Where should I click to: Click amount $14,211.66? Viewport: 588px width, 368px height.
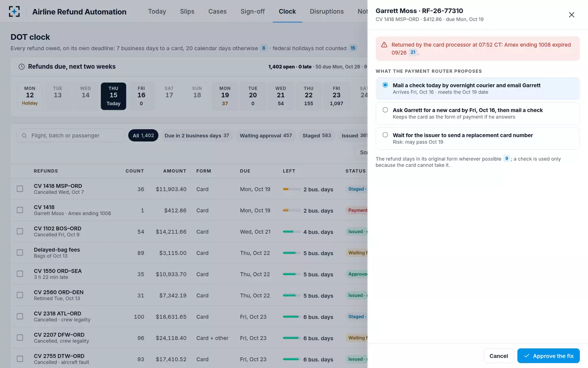171,231
